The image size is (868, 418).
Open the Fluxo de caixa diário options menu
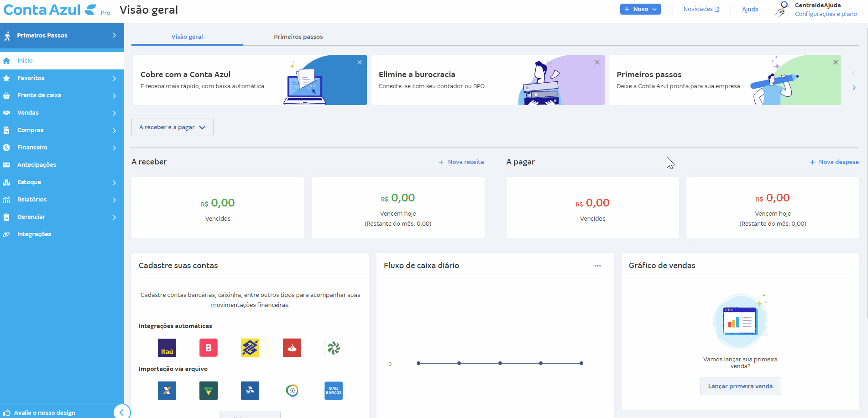[x=597, y=265]
